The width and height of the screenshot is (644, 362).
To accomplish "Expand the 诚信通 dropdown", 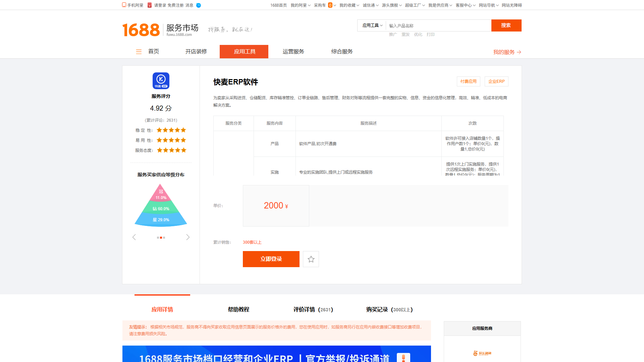I will coord(371,5).
